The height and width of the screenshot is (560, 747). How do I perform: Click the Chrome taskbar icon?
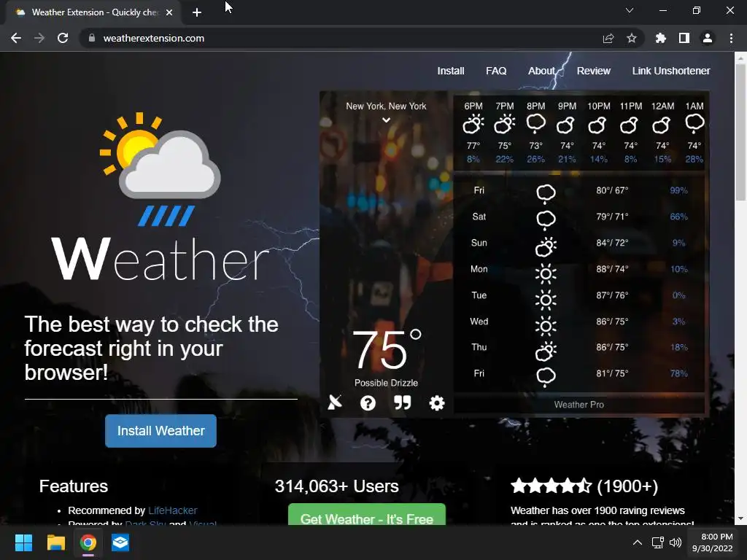point(88,542)
